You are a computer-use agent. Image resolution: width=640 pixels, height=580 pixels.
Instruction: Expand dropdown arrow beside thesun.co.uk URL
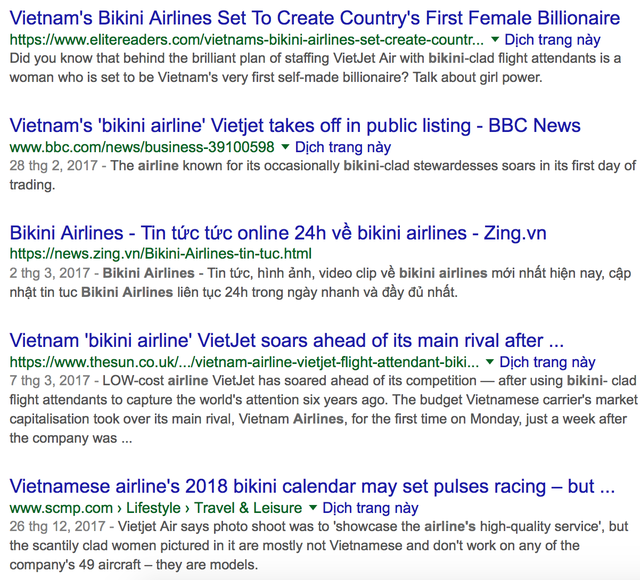point(489,361)
